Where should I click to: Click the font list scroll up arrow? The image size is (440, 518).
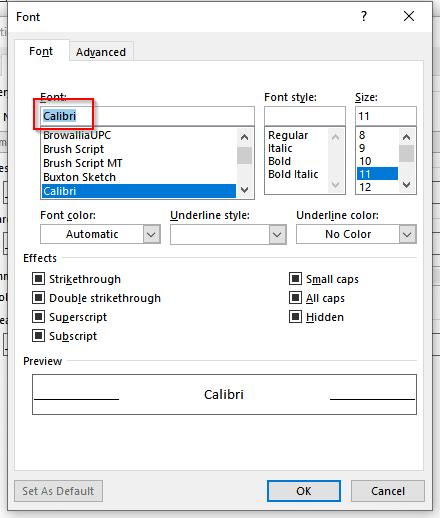245,137
